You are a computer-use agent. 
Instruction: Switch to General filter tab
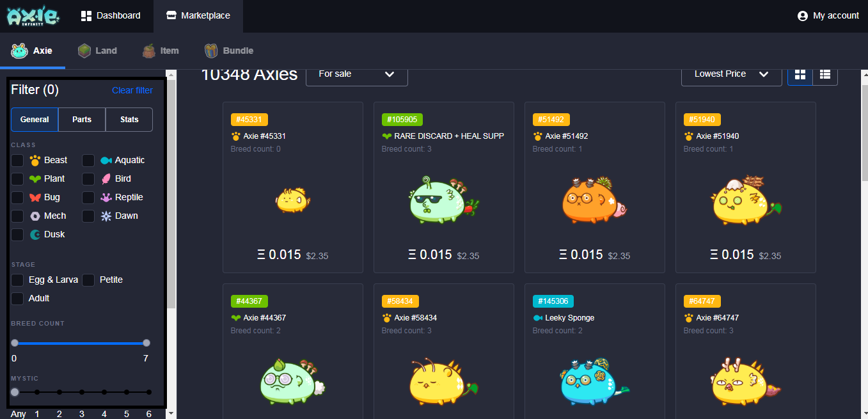coord(35,120)
